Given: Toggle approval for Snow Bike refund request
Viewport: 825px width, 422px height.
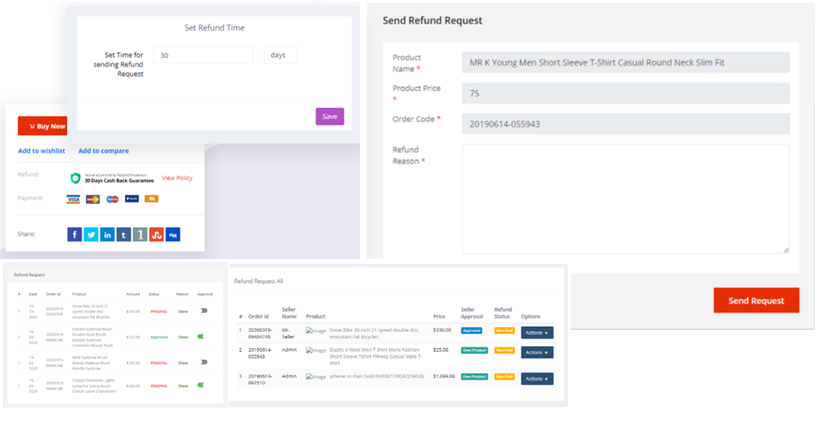Looking at the screenshot, I should (x=205, y=311).
